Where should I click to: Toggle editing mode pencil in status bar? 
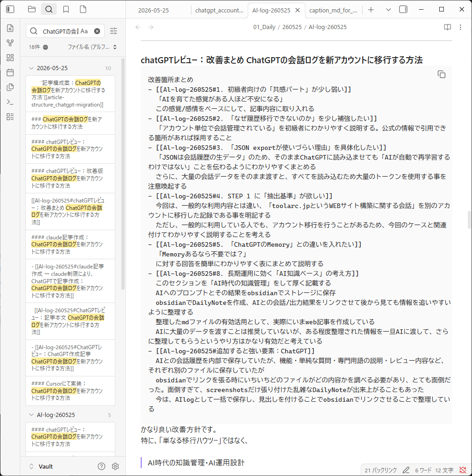click(406, 470)
